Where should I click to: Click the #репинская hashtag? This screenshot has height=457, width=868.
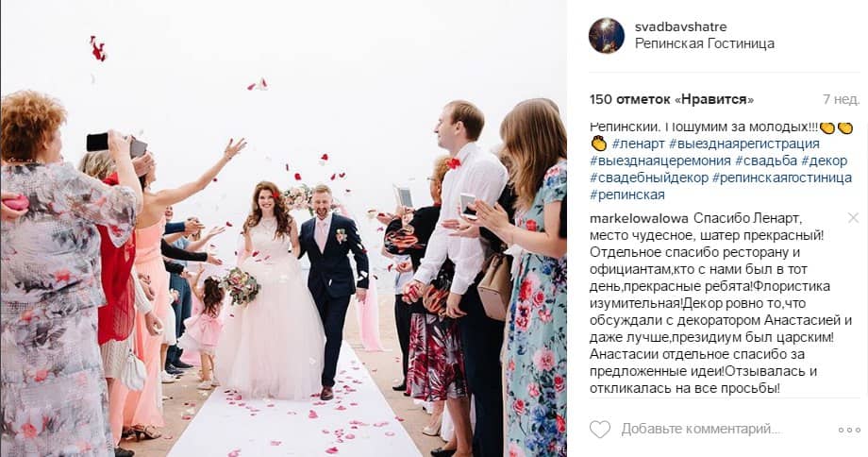[x=627, y=195]
